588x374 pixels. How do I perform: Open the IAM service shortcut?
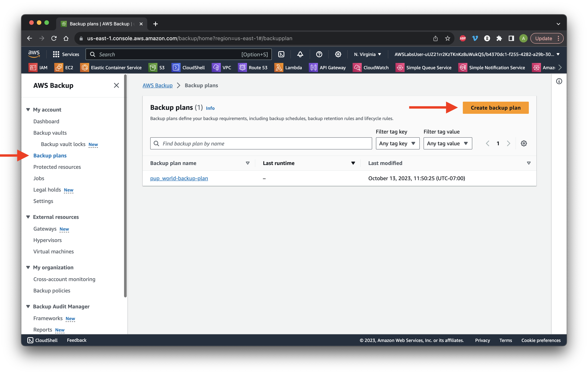point(38,68)
